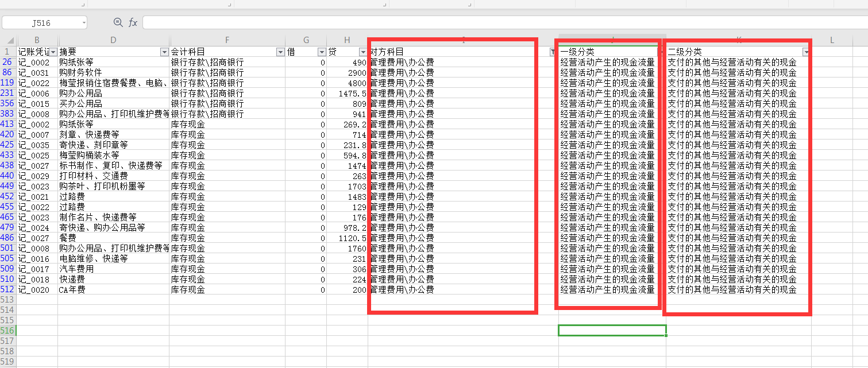Click the fx insert function icon

click(x=133, y=22)
